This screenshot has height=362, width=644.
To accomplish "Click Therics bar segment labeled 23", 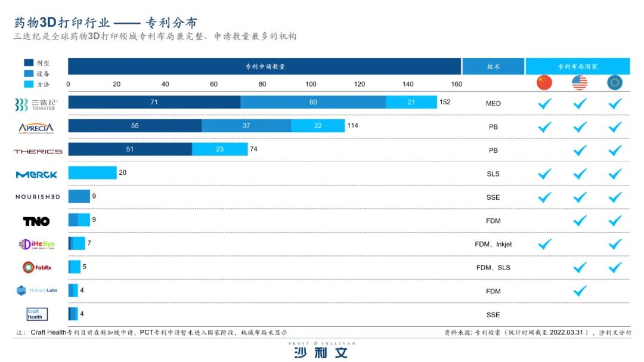I will point(220,148).
